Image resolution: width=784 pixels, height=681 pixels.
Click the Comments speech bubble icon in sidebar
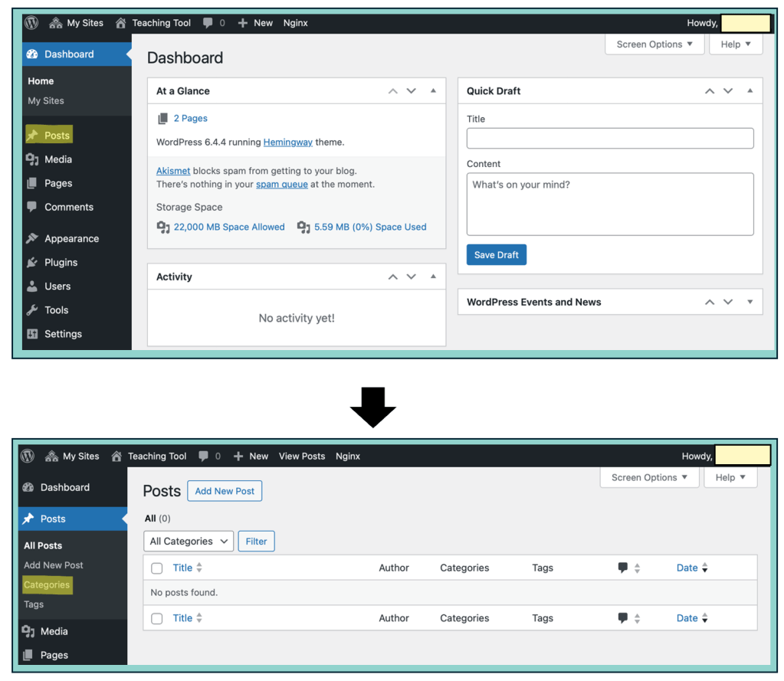click(x=31, y=207)
